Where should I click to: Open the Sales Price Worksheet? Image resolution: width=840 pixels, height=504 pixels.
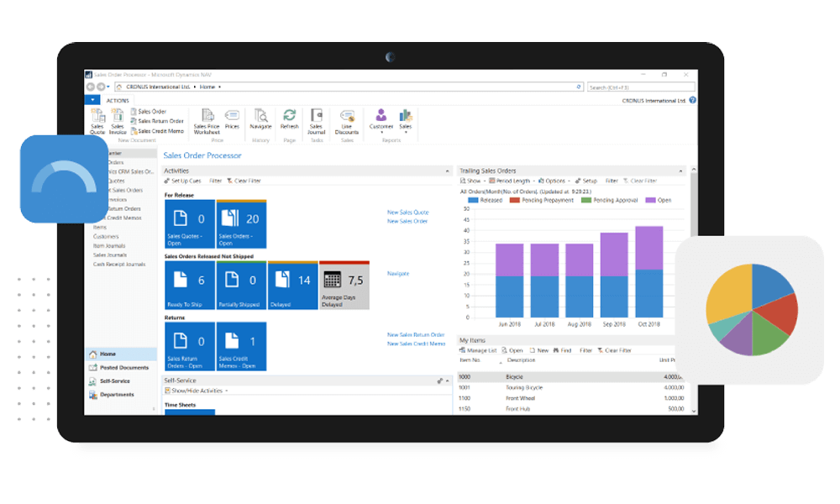tap(207, 122)
